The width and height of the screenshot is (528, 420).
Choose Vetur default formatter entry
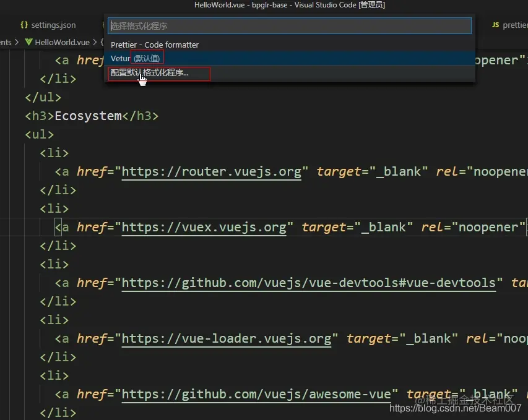(x=290, y=58)
